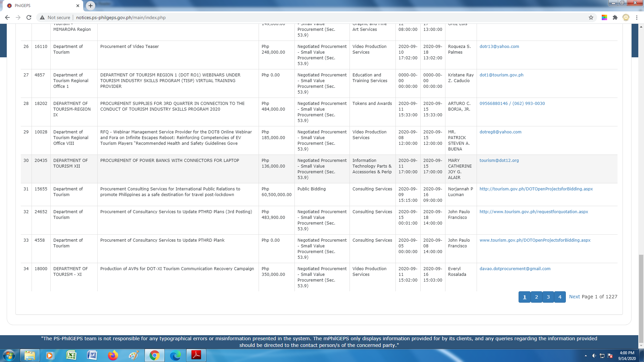Viewport: 644px width, 362px height.
Task: Open dotreg8@yahoo.com email link
Action: [500, 132]
